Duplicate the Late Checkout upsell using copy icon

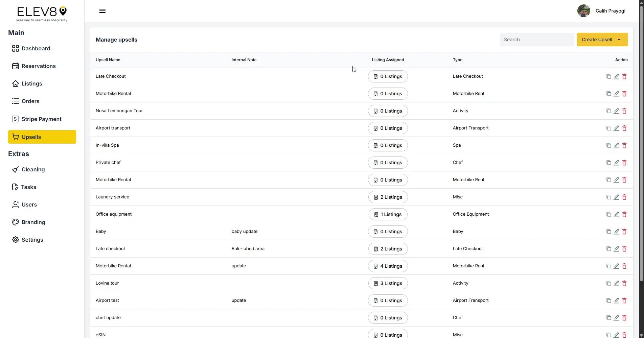pyautogui.click(x=608, y=76)
